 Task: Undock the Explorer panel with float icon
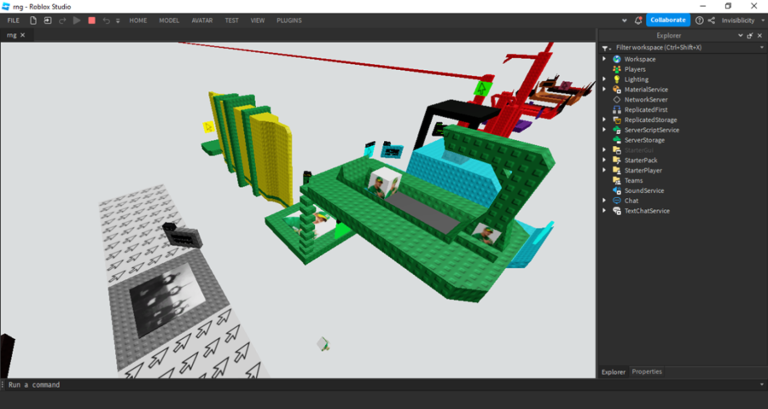pos(750,35)
